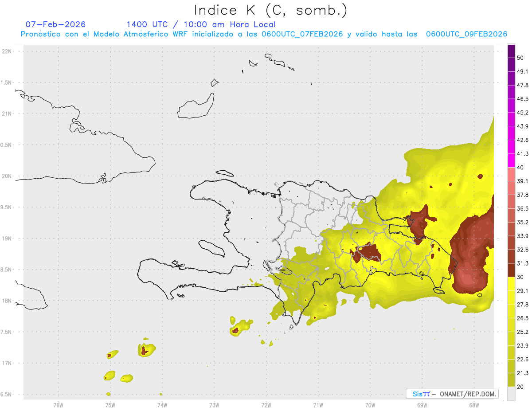
Task: Click colorbar label "26.5"
Action: (523, 318)
